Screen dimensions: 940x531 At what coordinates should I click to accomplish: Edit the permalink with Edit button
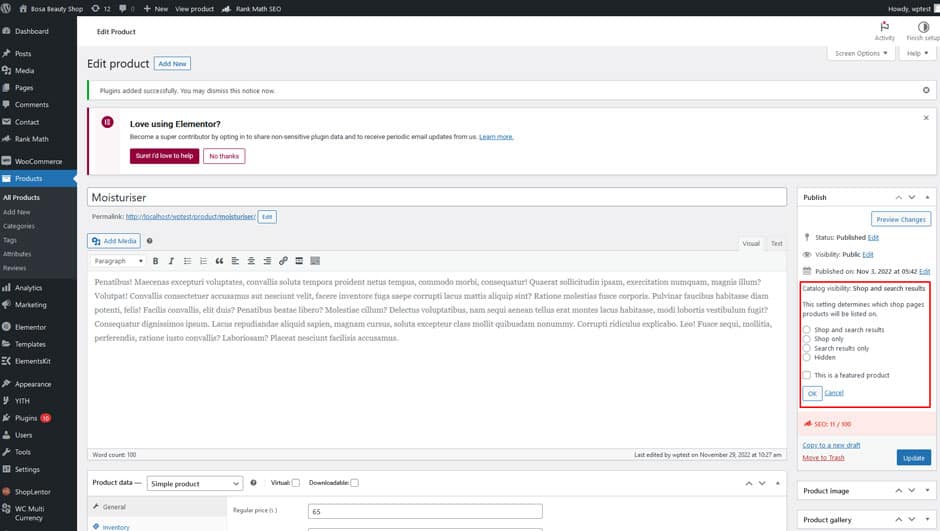[267, 217]
